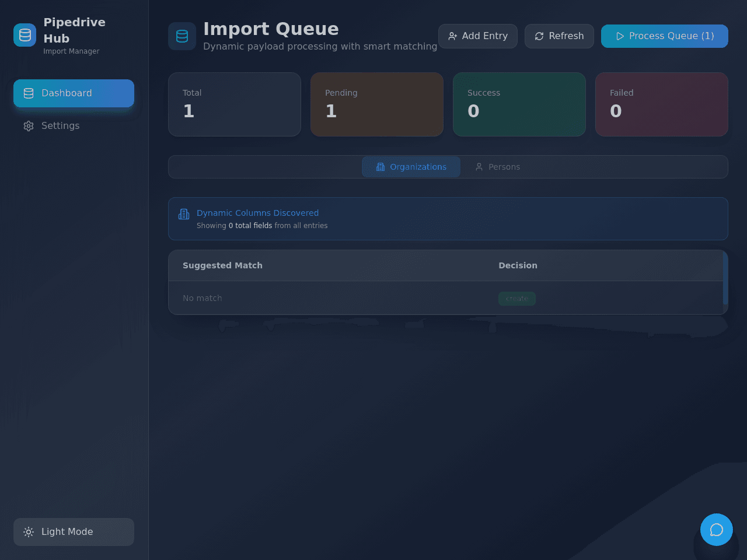747x560 pixels.
Task: Click the Total count card
Action: 235,104
